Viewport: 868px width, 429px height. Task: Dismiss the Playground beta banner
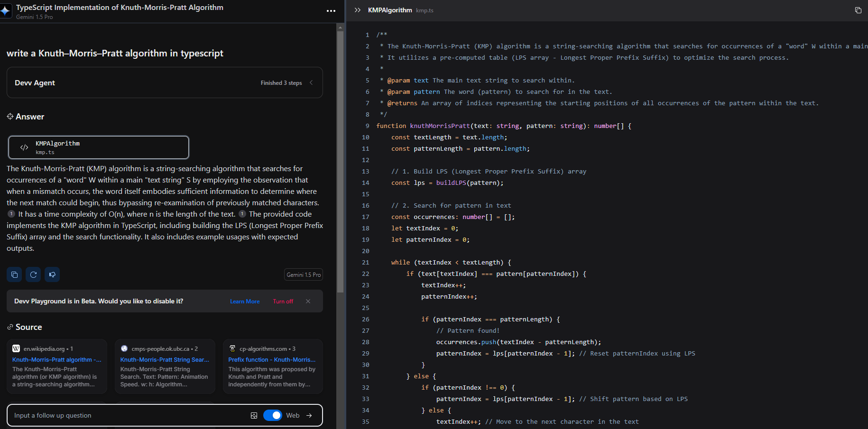coord(308,301)
